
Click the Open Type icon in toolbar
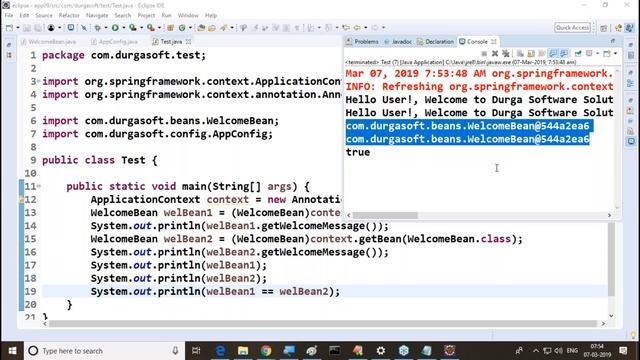click(x=201, y=28)
